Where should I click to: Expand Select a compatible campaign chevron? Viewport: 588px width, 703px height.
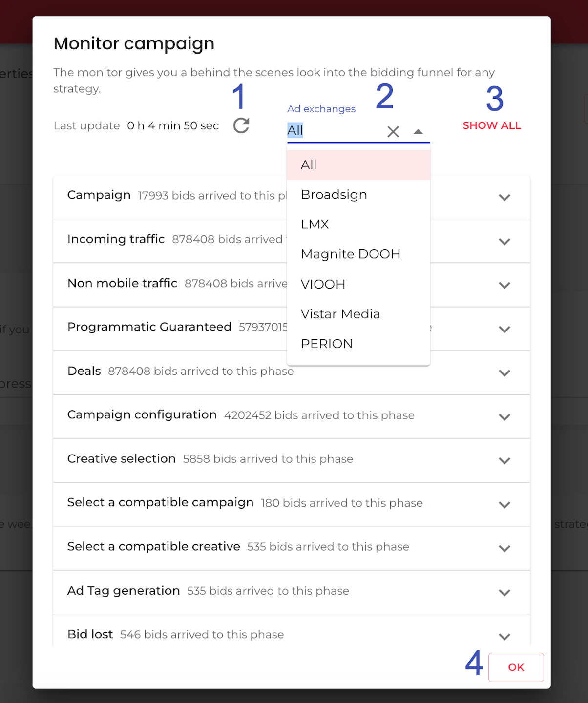(504, 505)
